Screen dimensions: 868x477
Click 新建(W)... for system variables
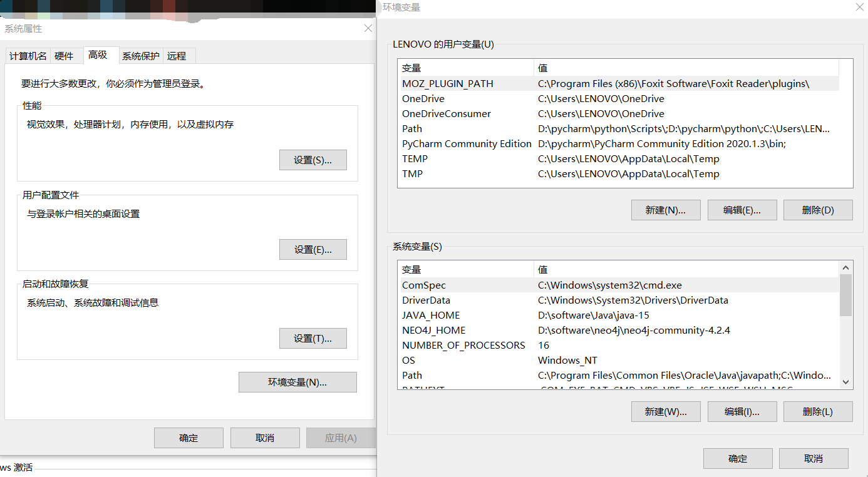666,412
